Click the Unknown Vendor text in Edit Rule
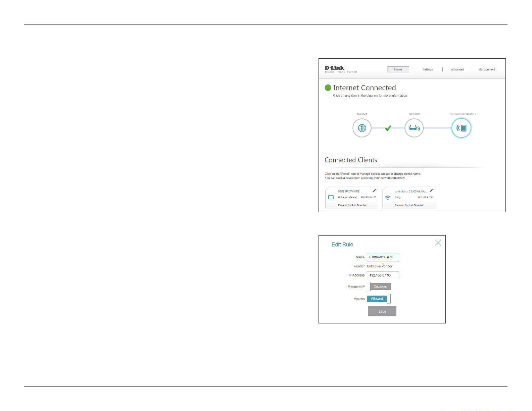Image resolution: width=532 pixels, height=411 pixels. 380,266
